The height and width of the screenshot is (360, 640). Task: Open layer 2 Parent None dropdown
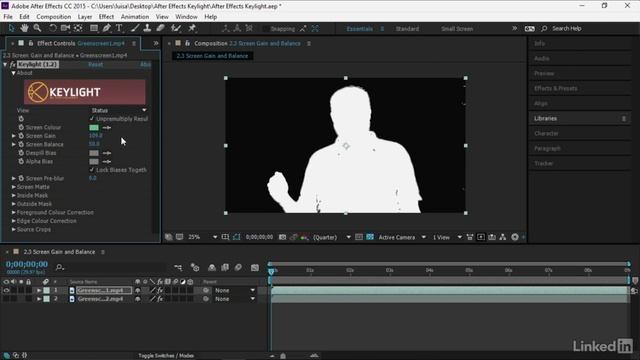pyautogui.click(x=235, y=299)
